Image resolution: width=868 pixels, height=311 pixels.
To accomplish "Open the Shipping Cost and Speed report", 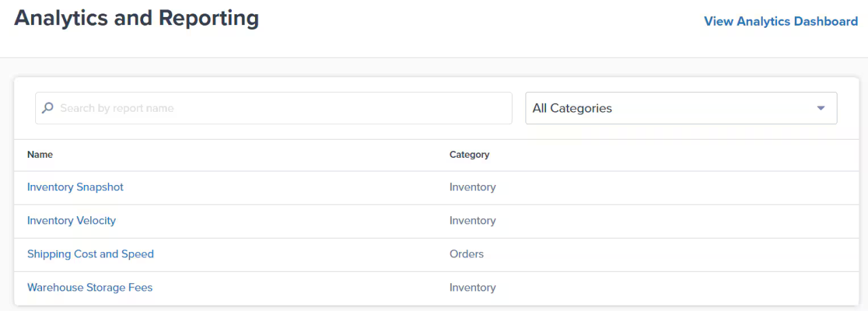I will coord(90,254).
